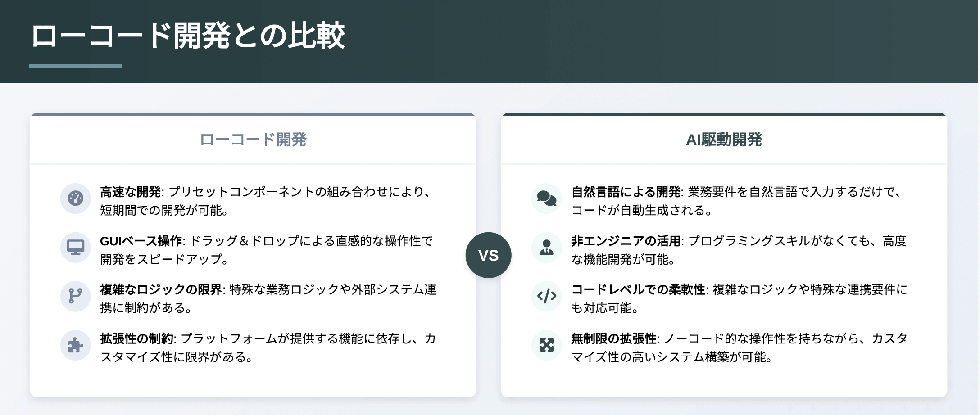Click the chat bubbles icon for 自然言語による開発
Screen dimensions: 980x415
(x=547, y=198)
